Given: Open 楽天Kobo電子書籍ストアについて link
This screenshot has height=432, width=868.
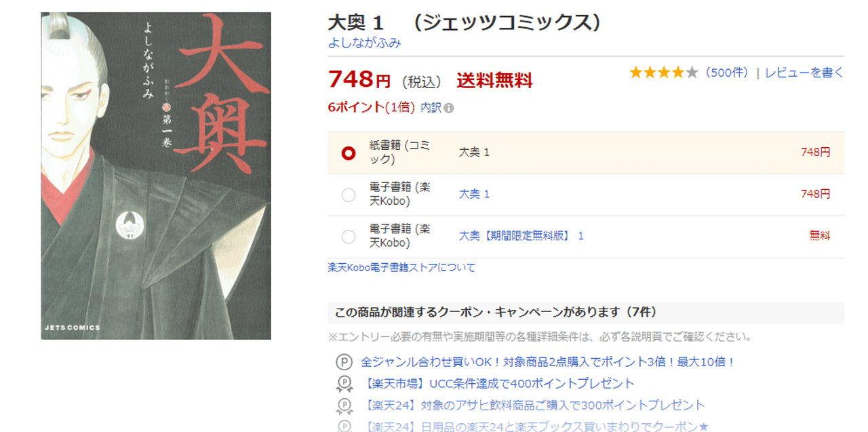Looking at the screenshot, I should pyautogui.click(x=401, y=267).
